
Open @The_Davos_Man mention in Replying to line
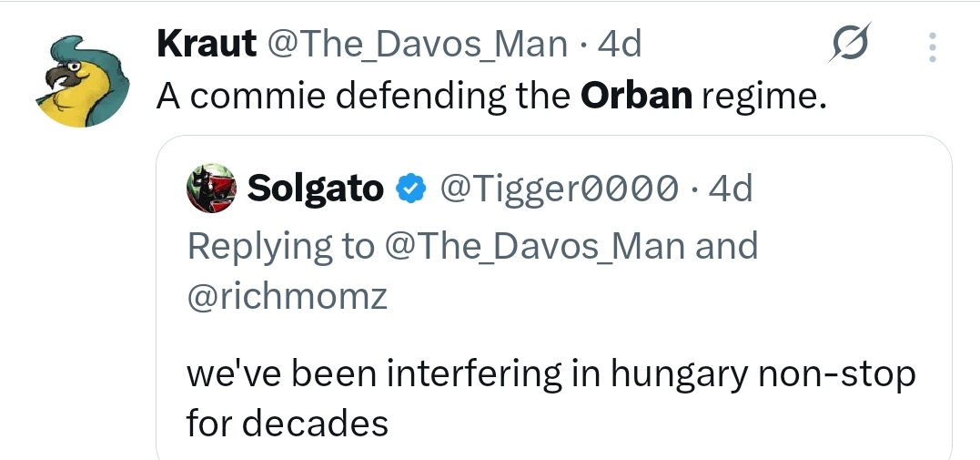coord(539,246)
